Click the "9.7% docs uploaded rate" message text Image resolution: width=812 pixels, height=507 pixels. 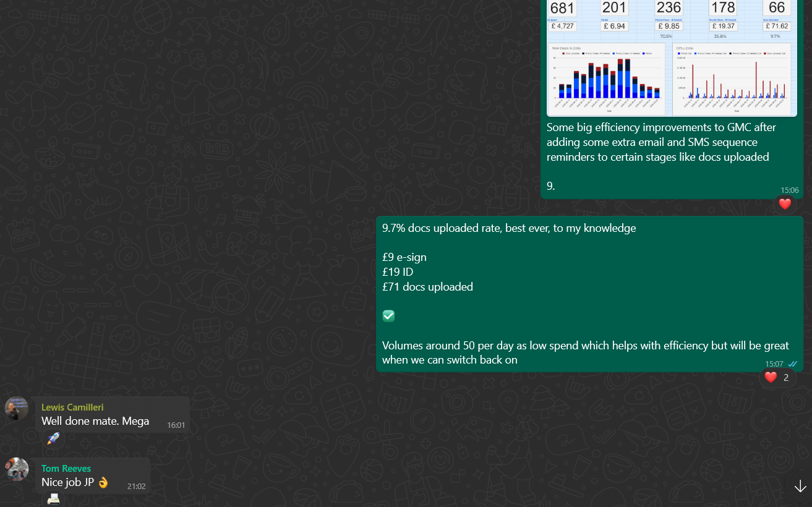(x=508, y=228)
